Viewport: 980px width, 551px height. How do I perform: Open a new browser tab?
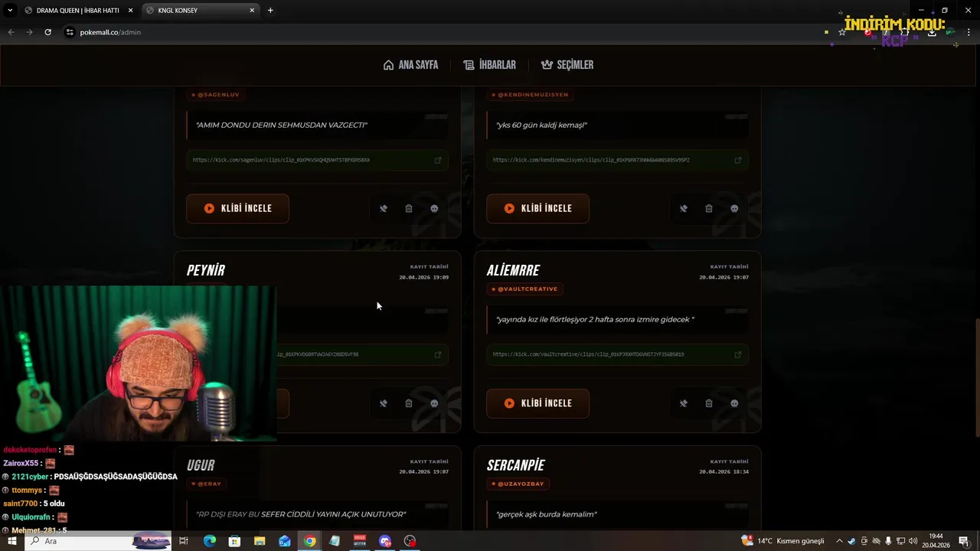(270, 10)
